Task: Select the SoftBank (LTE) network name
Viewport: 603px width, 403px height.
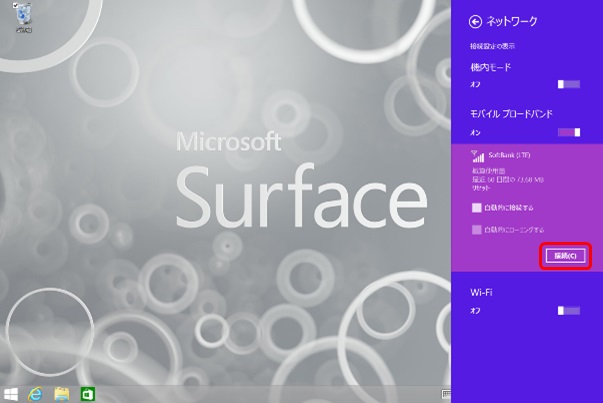Action: coord(509,155)
